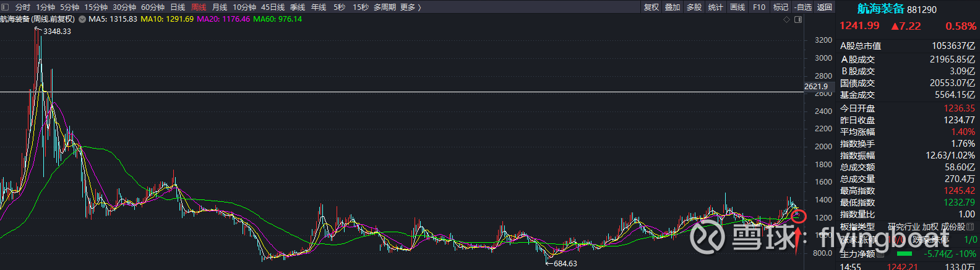Click the details icon beside 主力净额
980x270 pixels.
pyautogui.click(x=880, y=254)
